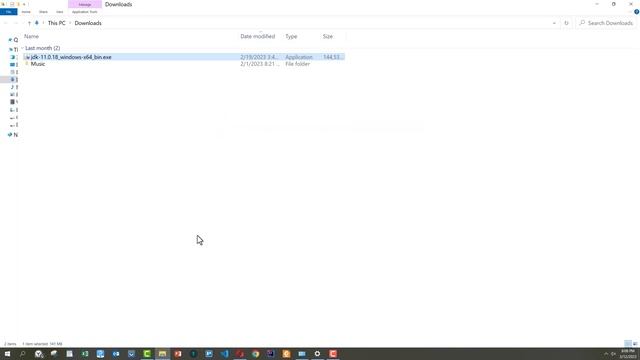Viewport: 640px width, 360px height.
Task: Switch to the details view layout button
Action: click(628, 344)
